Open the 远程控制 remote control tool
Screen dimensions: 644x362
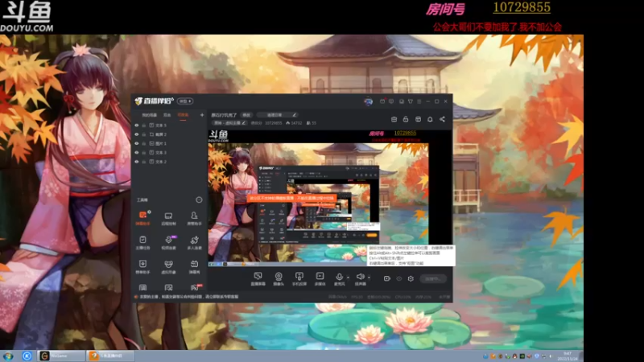point(168,218)
